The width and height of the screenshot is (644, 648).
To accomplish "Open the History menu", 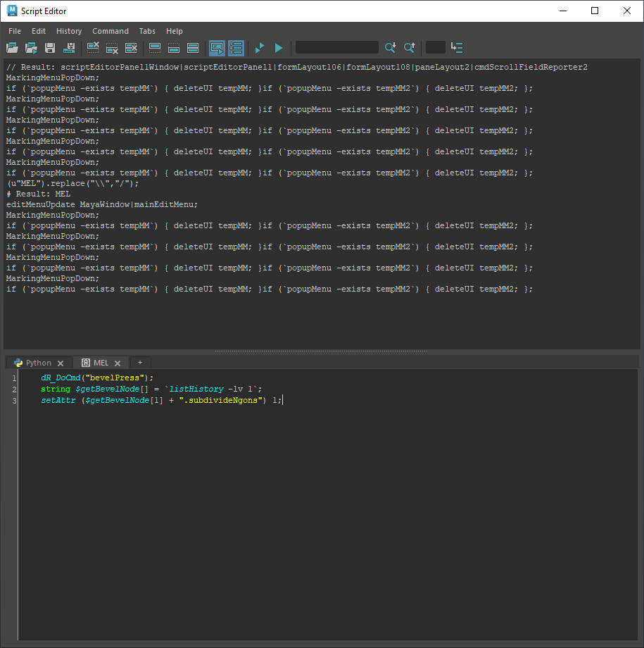I will tap(69, 31).
